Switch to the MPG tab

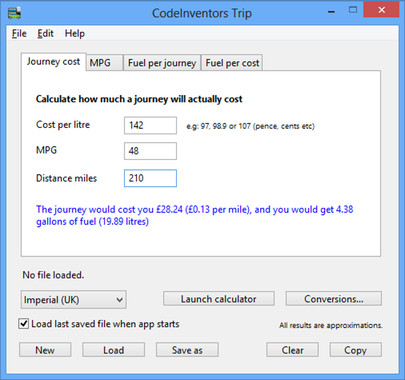pyautogui.click(x=104, y=63)
